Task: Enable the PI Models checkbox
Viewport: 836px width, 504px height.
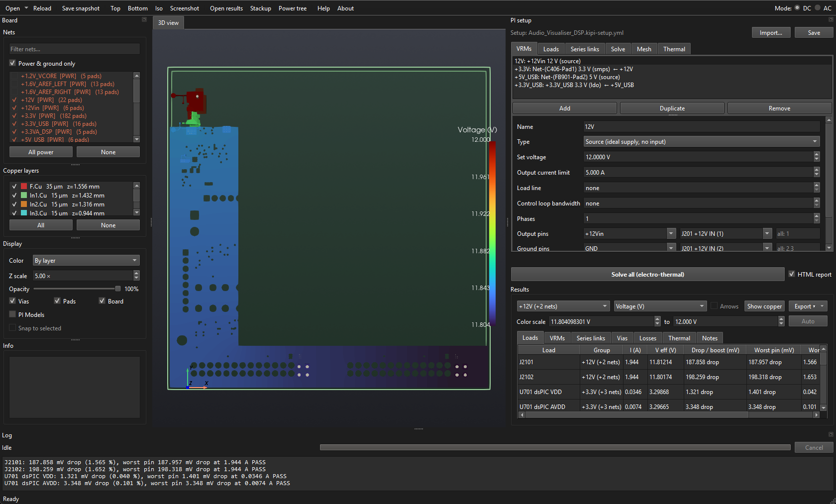Action: pyautogui.click(x=12, y=314)
